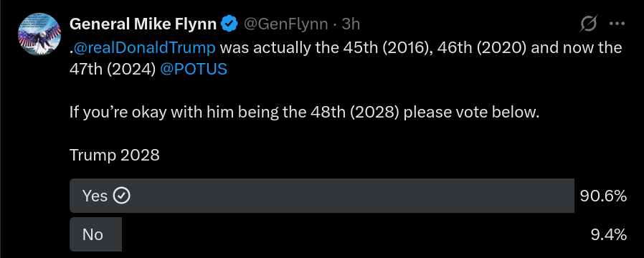Screen dimensions: 644x258
Task: Click the checkmark icon beside Yes
Action: (122, 196)
